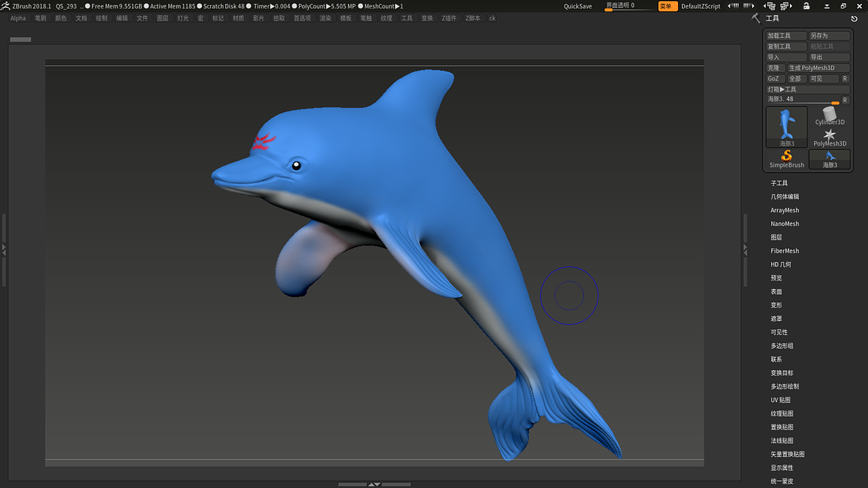Click the hammer icon of 工具 palette
Screen dimensions: 868x488
tap(756, 18)
